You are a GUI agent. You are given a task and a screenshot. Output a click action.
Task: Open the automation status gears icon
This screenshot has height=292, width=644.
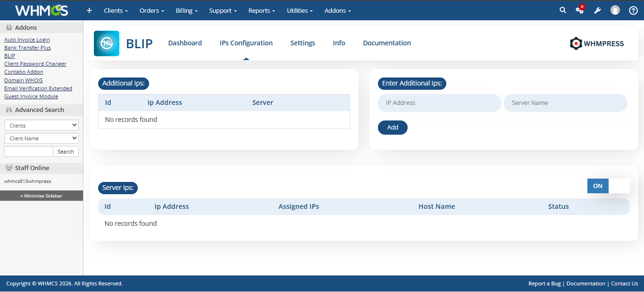tap(580, 10)
